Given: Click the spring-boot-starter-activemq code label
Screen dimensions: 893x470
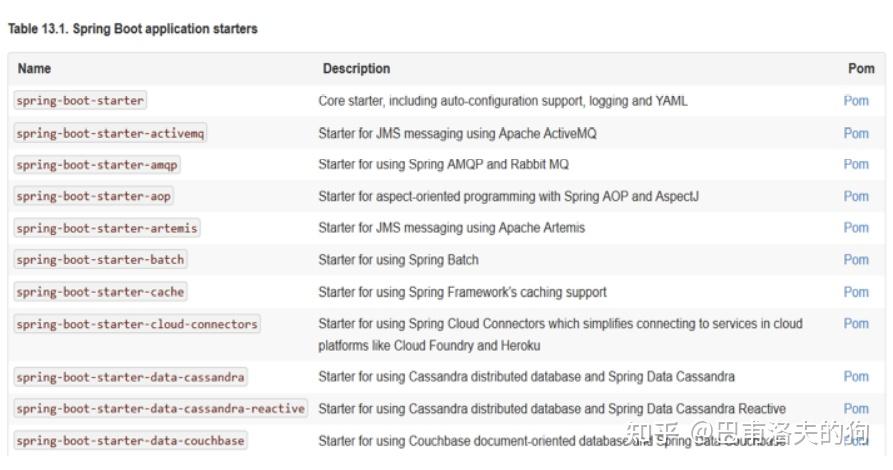Looking at the screenshot, I should (110, 133).
